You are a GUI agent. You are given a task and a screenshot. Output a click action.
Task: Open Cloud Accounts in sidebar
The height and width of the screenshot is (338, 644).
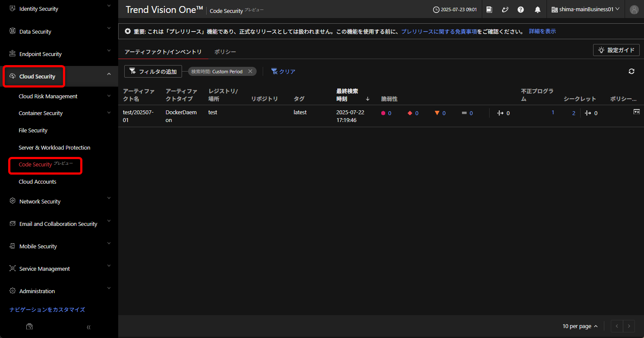38,182
